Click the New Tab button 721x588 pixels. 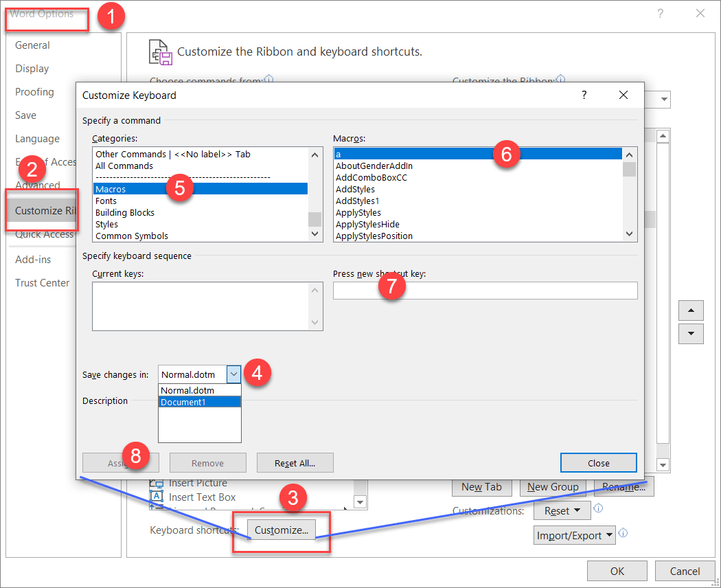(x=481, y=486)
